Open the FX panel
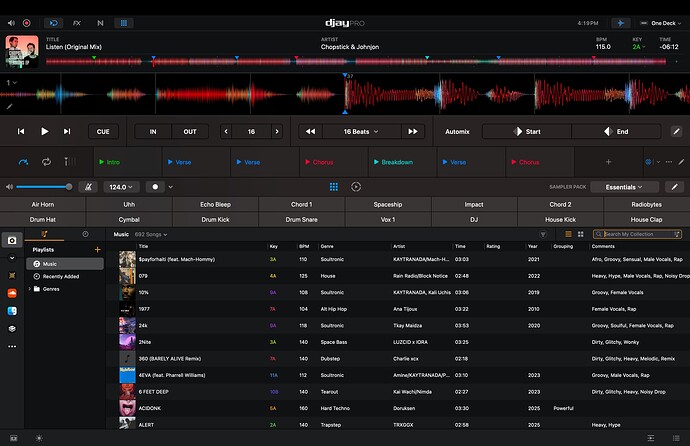Screen dimensions: 690x446 point(77,23)
